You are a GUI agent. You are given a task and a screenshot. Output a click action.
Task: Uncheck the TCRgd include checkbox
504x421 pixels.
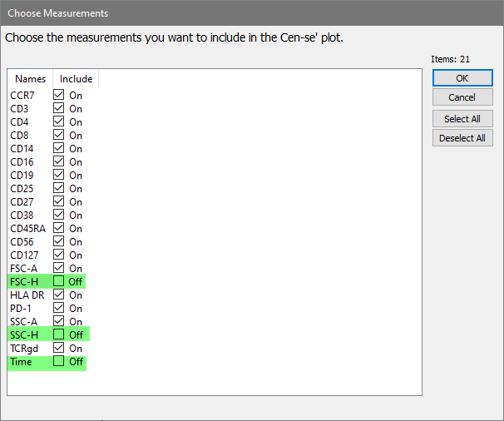[x=59, y=348]
